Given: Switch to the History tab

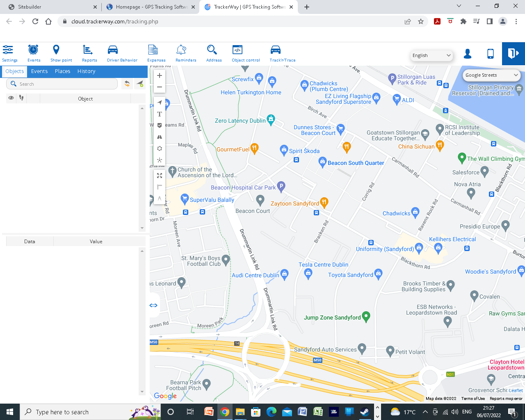Looking at the screenshot, I should tap(86, 71).
